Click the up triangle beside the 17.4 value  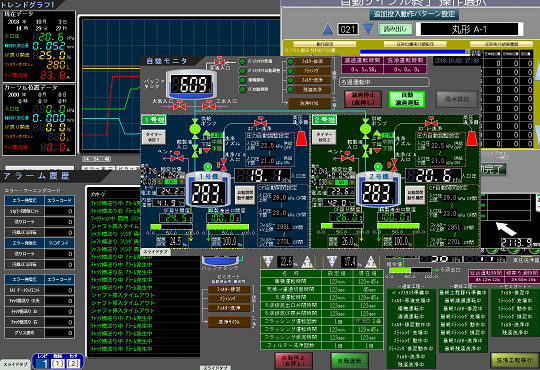[x=371, y=262]
